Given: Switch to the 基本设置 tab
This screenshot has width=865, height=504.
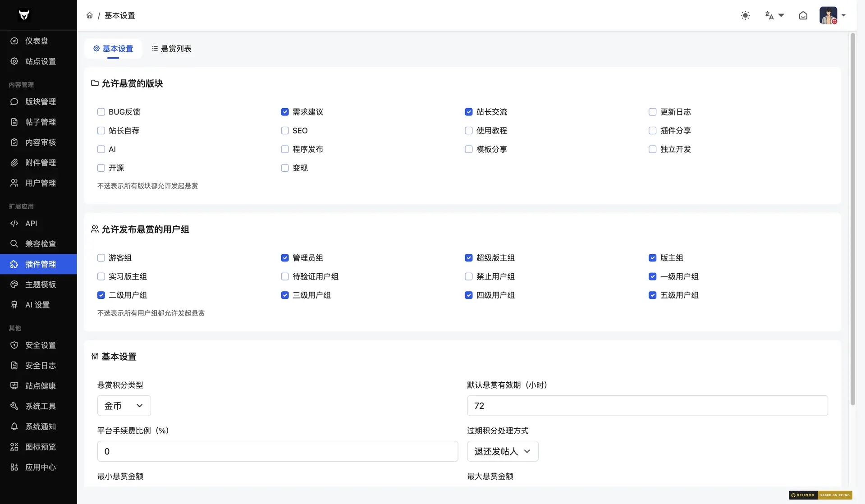Looking at the screenshot, I should [113, 49].
